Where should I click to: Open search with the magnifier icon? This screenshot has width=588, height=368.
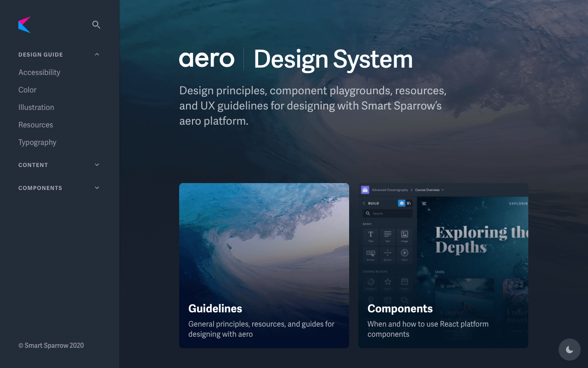(x=96, y=25)
